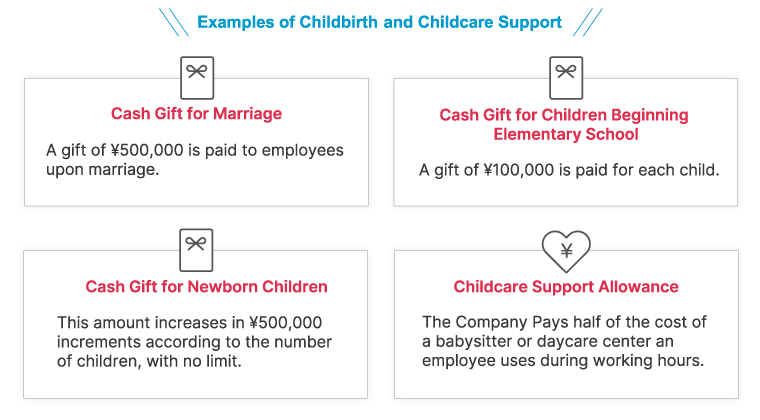
Task: Click the left decorative slash marks beside the title
Action: click(174, 22)
